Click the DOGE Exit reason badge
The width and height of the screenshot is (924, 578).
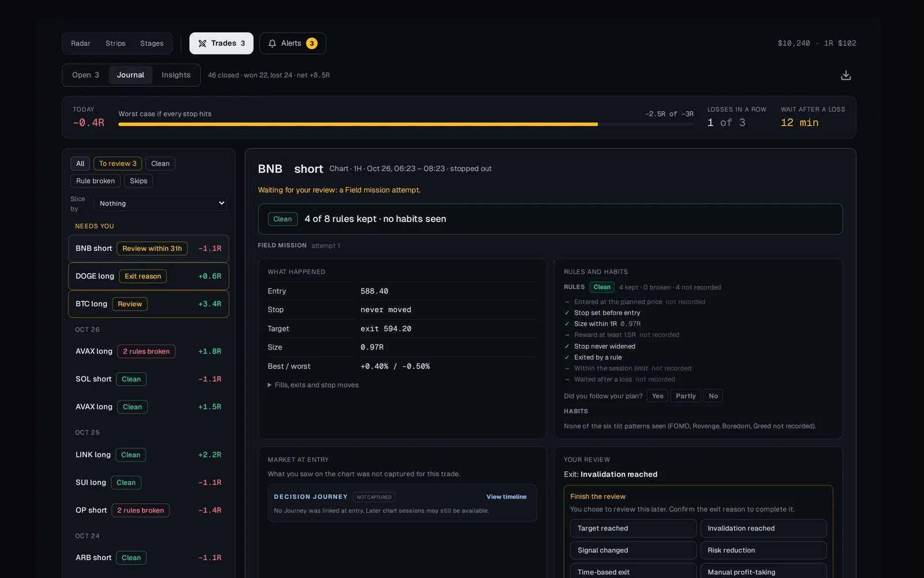pyautogui.click(x=143, y=276)
